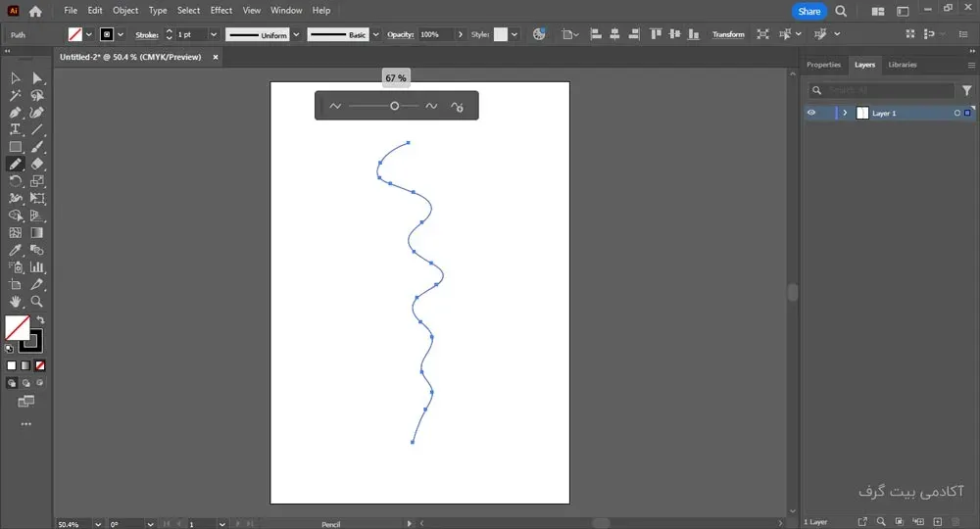The width and height of the screenshot is (980, 529).
Task: Pick the Magic Wand tool
Action: pyautogui.click(x=15, y=96)
